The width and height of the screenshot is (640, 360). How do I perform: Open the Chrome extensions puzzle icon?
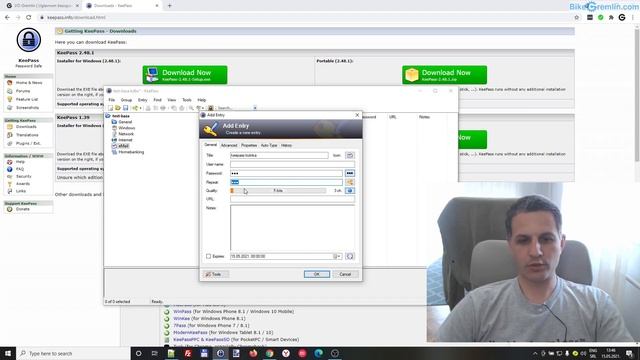pyautogui.click(x=611, y=18)
